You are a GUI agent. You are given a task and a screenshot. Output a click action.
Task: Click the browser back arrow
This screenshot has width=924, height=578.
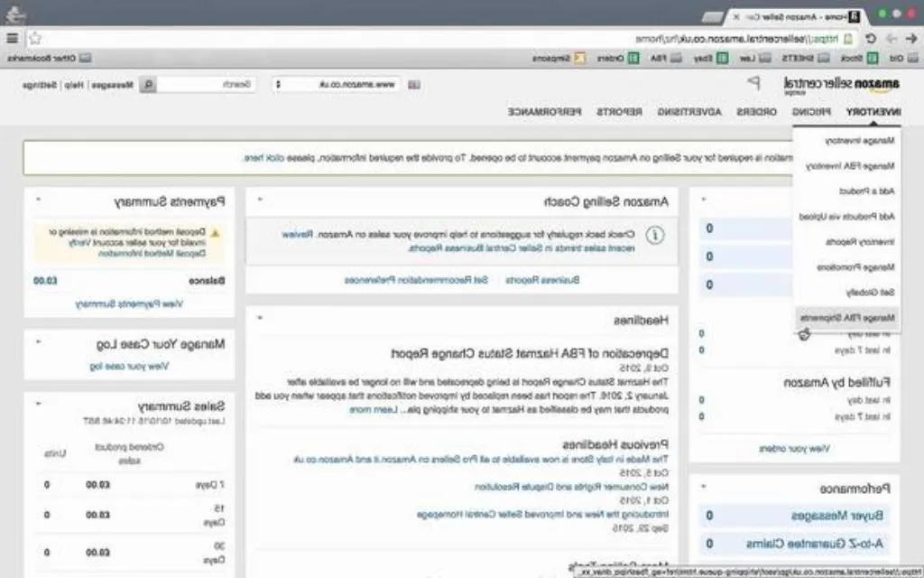[911, 38]
